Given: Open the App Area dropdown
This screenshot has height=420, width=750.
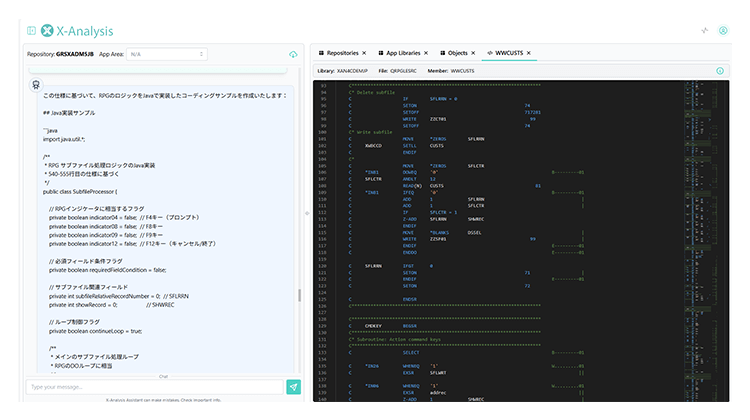Looking at the screenshot, I should (x=167, y=54).
